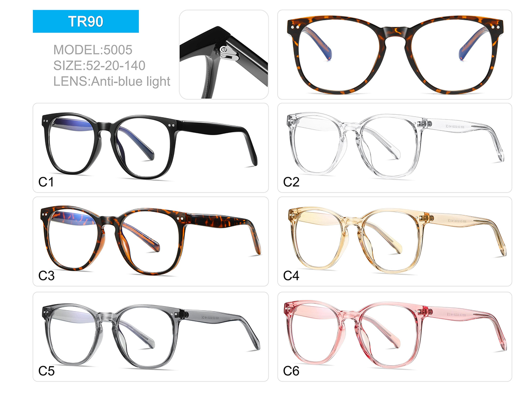Open the front-view tortoise glasses image
Screen dimensions: 532x393
395,55
